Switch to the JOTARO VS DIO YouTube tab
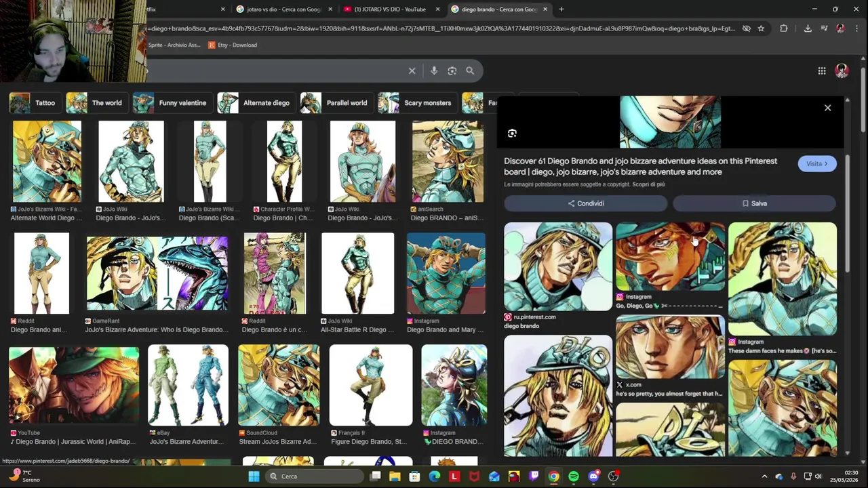Screen dimensions: 868x488 coord(390,9)
